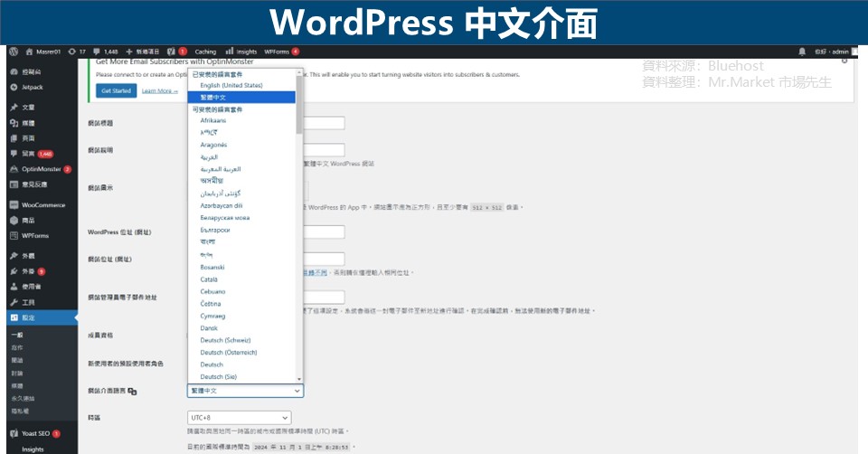This screenshot has width=868, height=454.
Task: Choose Deutsch (Sie) from the language list
Action: tap(219, 376)
